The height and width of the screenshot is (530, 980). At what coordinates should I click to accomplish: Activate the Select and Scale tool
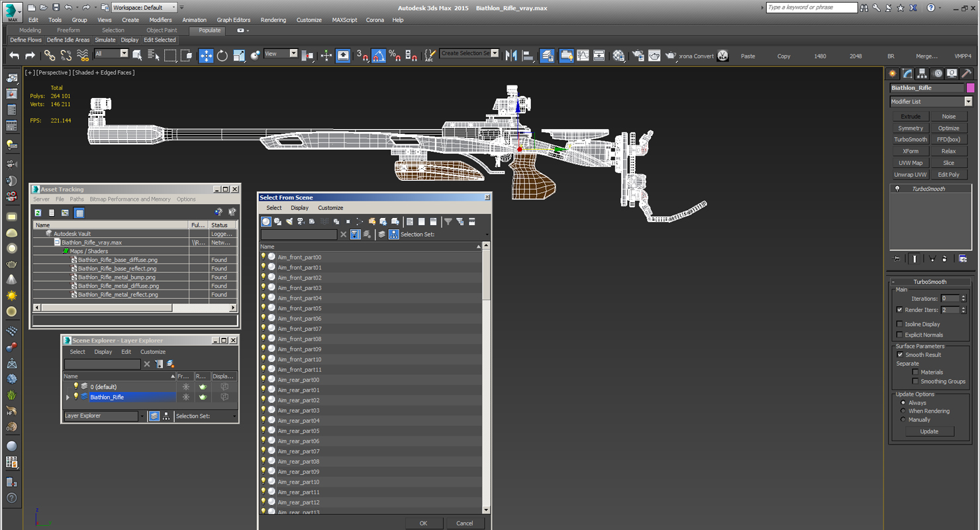(239, 56)
